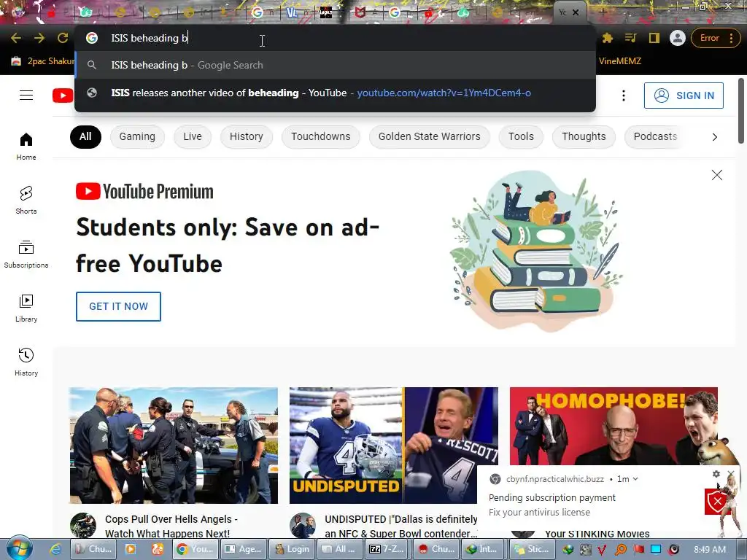Viewport: 747px width, 560px height.
Task: Open the YouTube hamburger guide menu
Action: point(26,96)
